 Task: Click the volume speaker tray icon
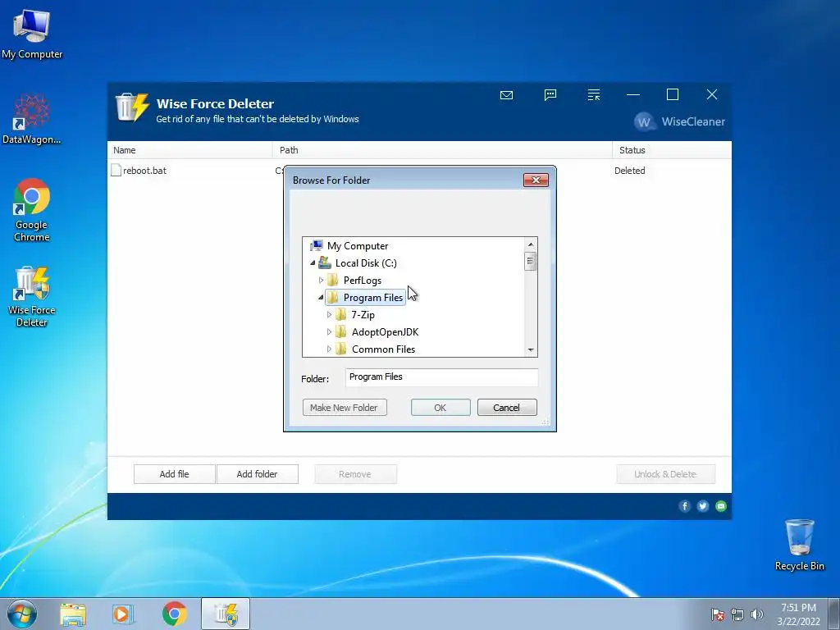[x=757, y=614]
